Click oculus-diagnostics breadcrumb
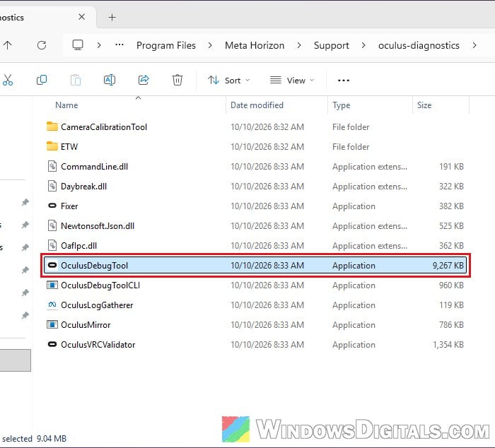495x448 pixels. pyautogui.click(x=419, y=45)
